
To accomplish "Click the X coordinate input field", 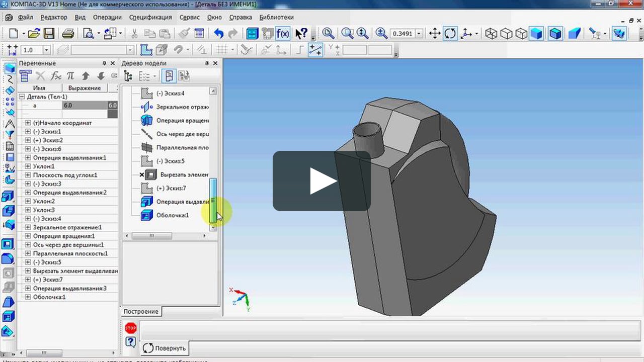I will point(355,50).
